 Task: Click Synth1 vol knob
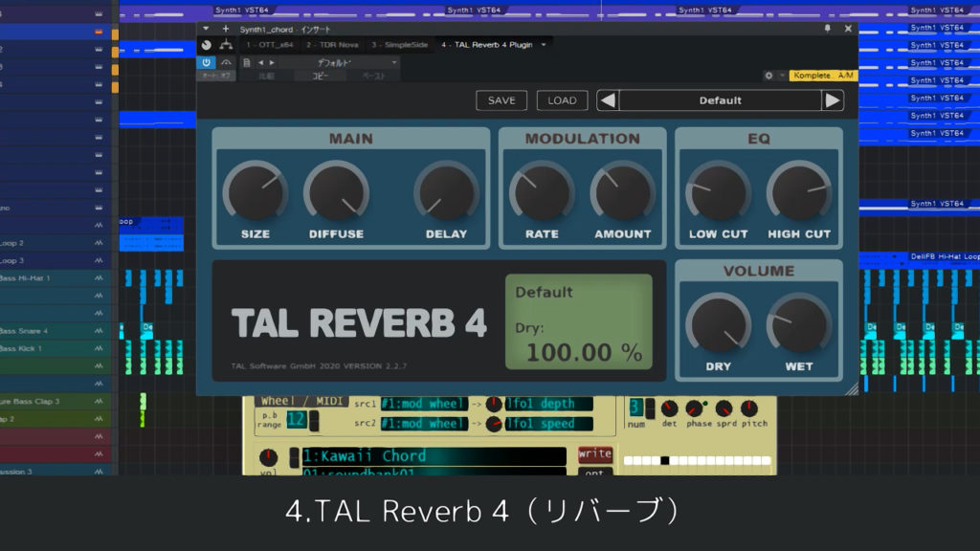[269, 457]
